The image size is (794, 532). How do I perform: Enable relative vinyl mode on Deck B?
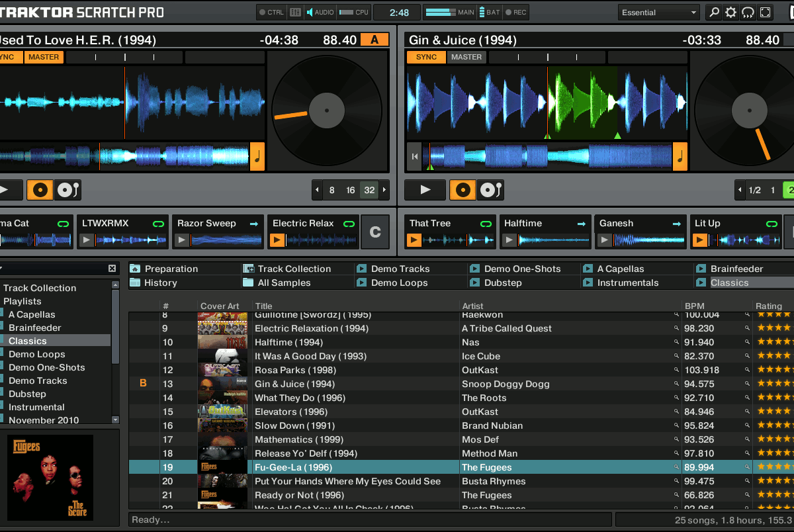(491, 190)
